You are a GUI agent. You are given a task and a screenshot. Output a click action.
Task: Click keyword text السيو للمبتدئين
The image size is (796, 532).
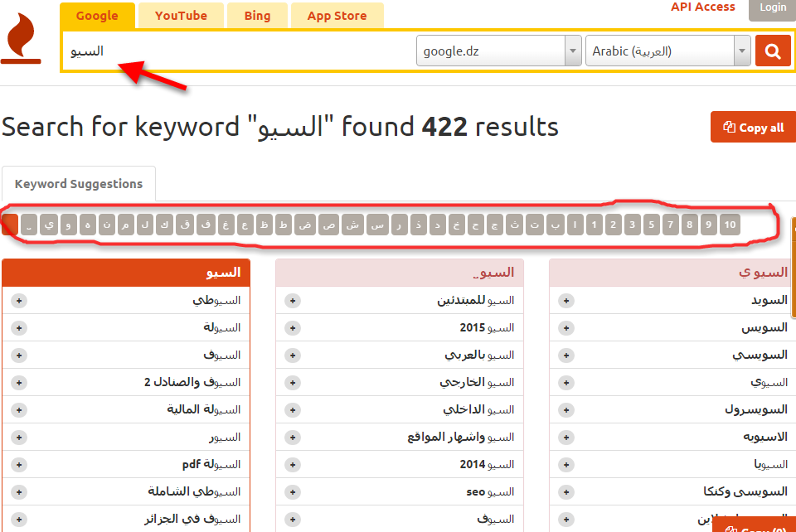point(476,300)
